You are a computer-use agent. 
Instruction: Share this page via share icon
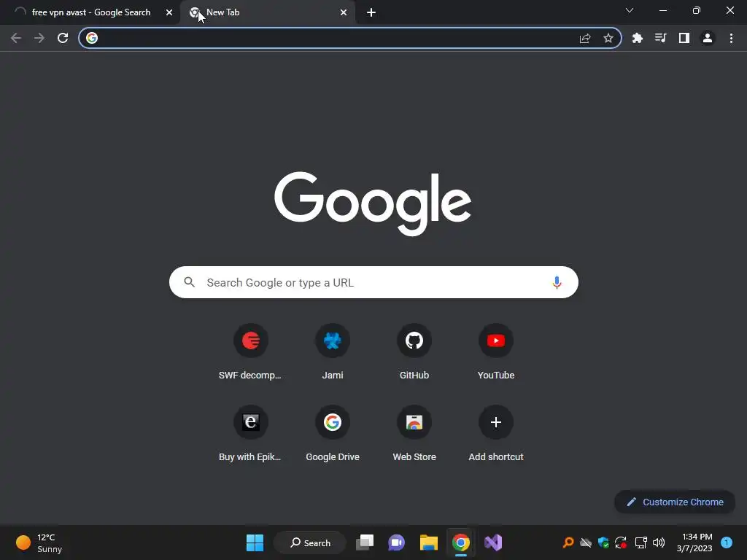tap(585, 38)
